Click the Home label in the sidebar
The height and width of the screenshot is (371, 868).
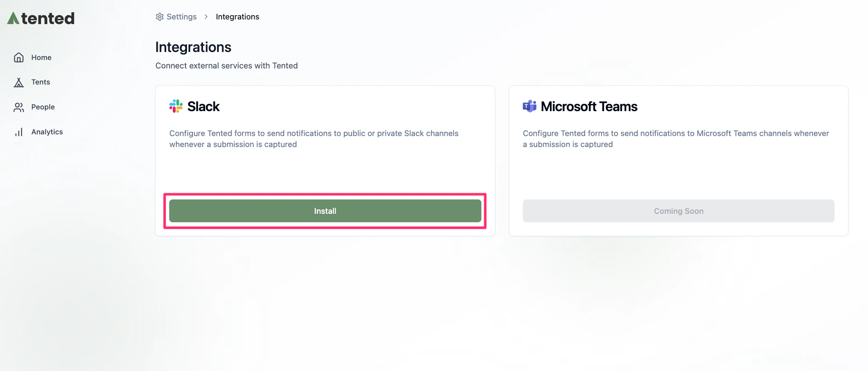pos(41,57)
